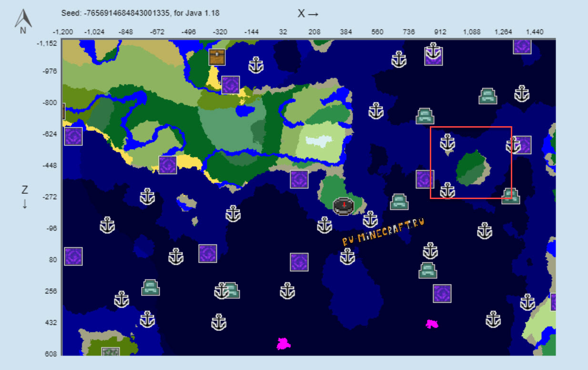Select the "-96" Z axis label
This screenshot has width=588, height=370.
[x=51, y=229]
